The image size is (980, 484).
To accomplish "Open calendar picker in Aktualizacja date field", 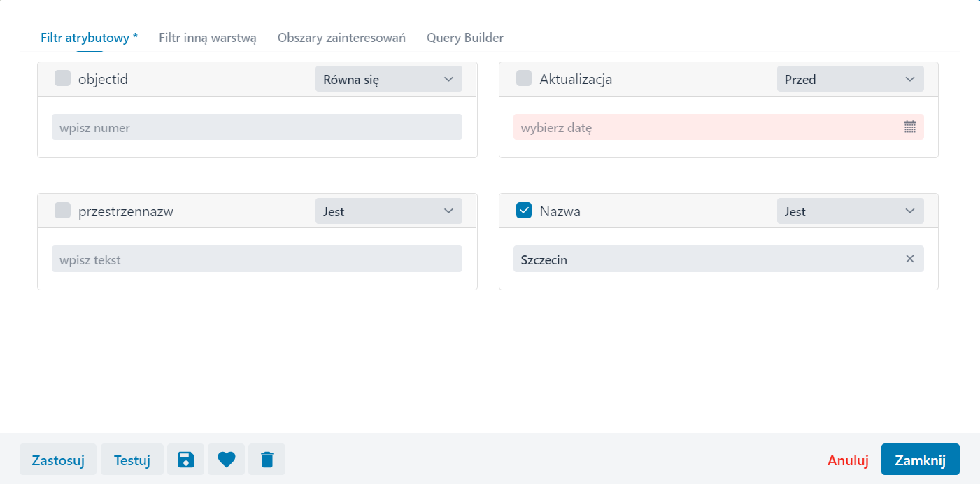I will pyautogui.click(x=909, y=127).
